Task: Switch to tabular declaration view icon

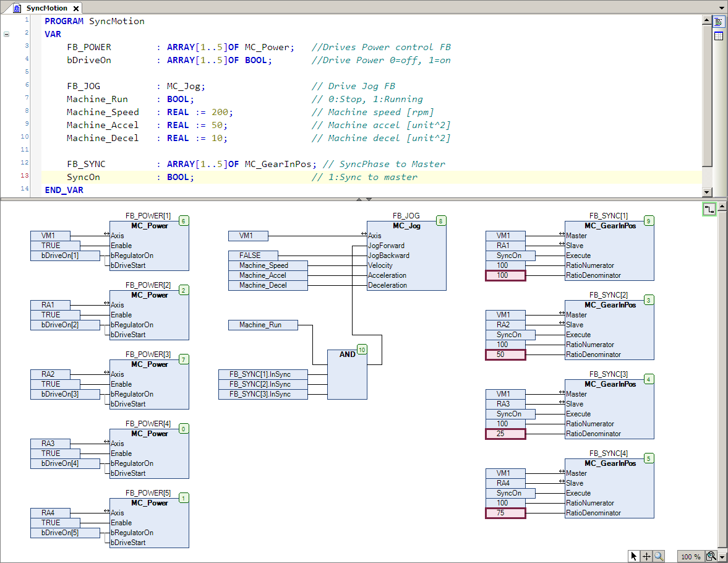Action: (719, 35)
